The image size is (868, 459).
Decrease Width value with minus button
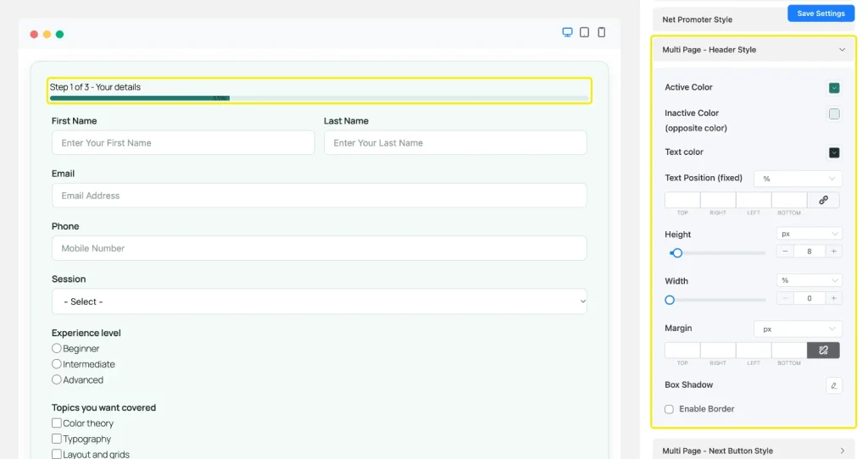785,299
